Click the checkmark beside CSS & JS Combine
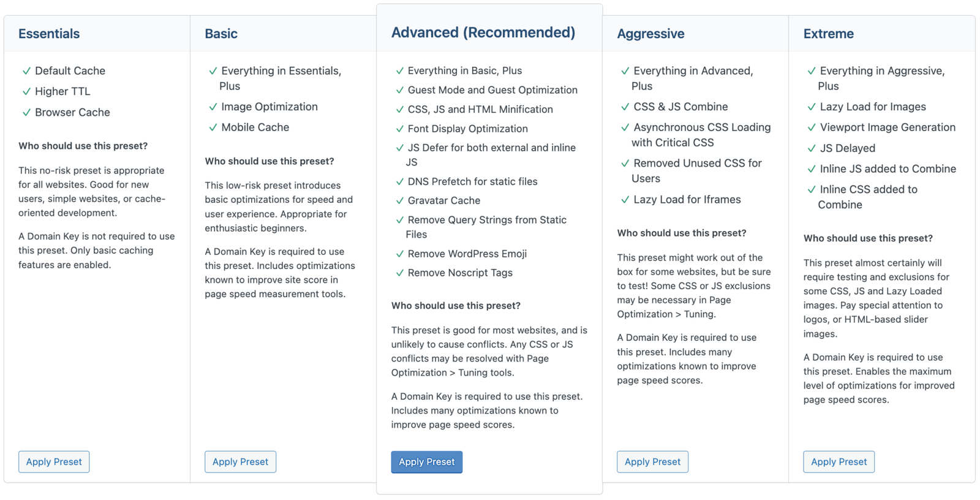This screenshot has height=500, width=980. pos(625,107)
